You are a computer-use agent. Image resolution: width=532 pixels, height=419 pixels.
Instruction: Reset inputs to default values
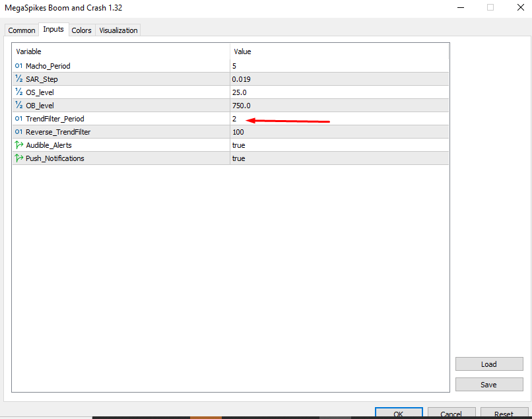coord(504,413)
